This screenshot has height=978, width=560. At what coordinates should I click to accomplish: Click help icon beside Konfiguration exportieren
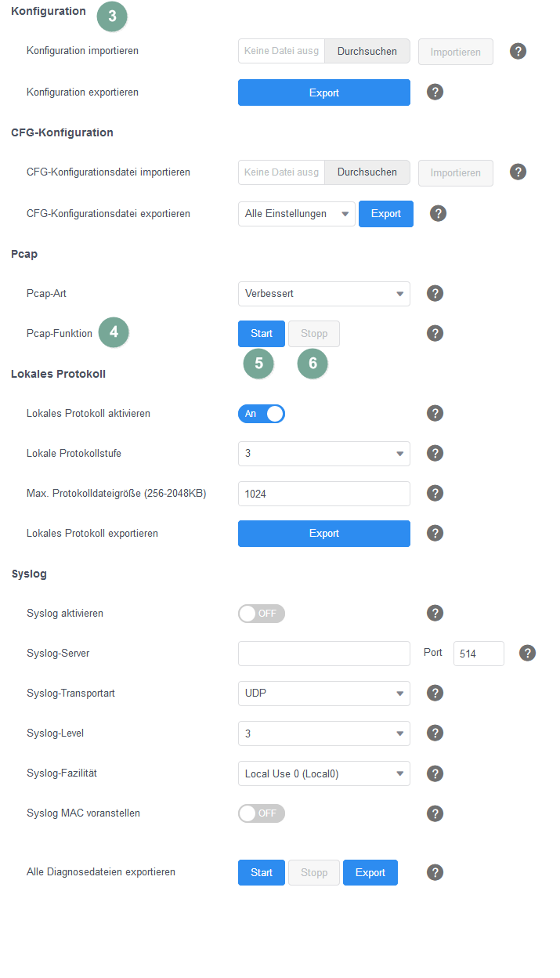435,92
